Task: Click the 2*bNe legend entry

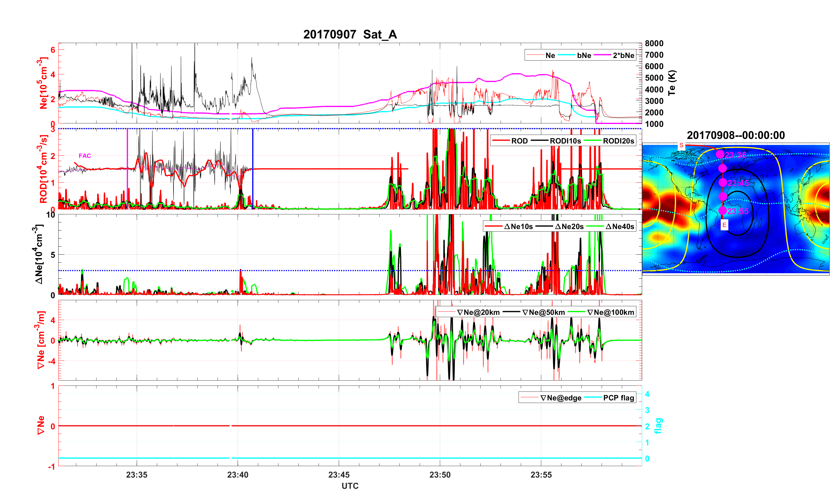Action: 623,55
